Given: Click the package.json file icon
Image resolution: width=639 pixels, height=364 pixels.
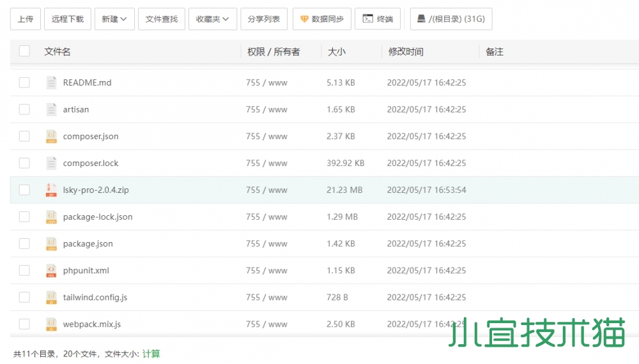Looking at the screenshot, I should pyautogui.click(x=51, y=244).
